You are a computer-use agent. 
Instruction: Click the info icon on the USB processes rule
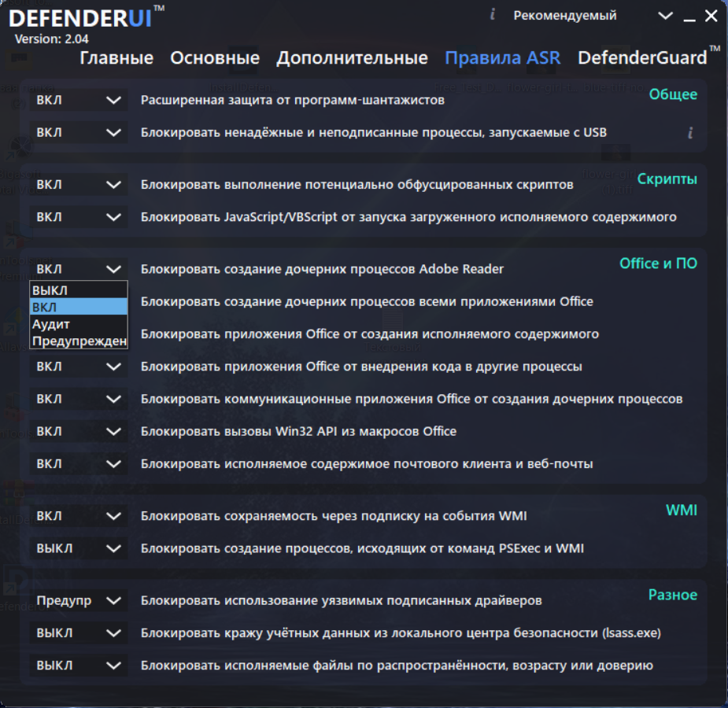(x=690, y=133)
